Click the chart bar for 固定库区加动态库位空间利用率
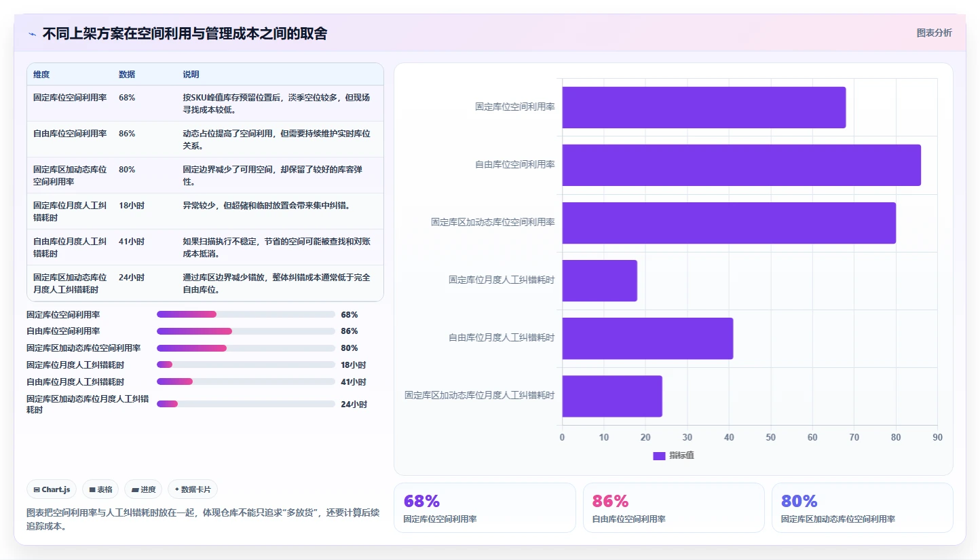 pos(729,223)
